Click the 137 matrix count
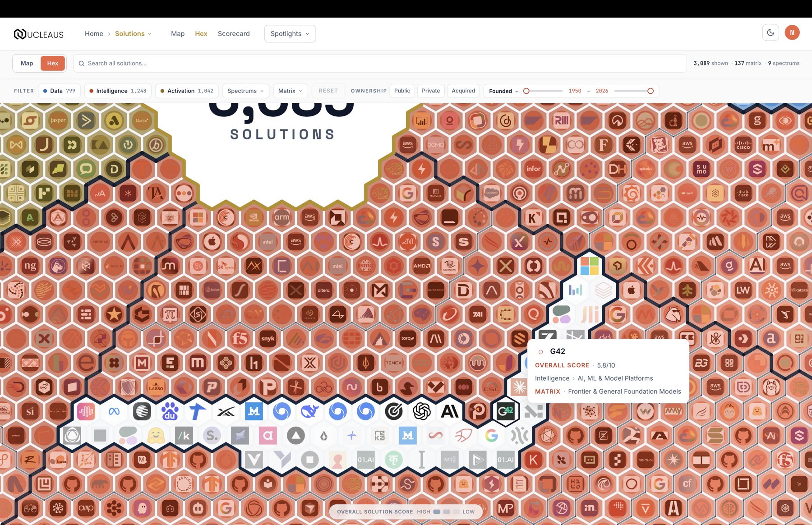Viewport: 812px width, 525px height. tap(748, 64)
